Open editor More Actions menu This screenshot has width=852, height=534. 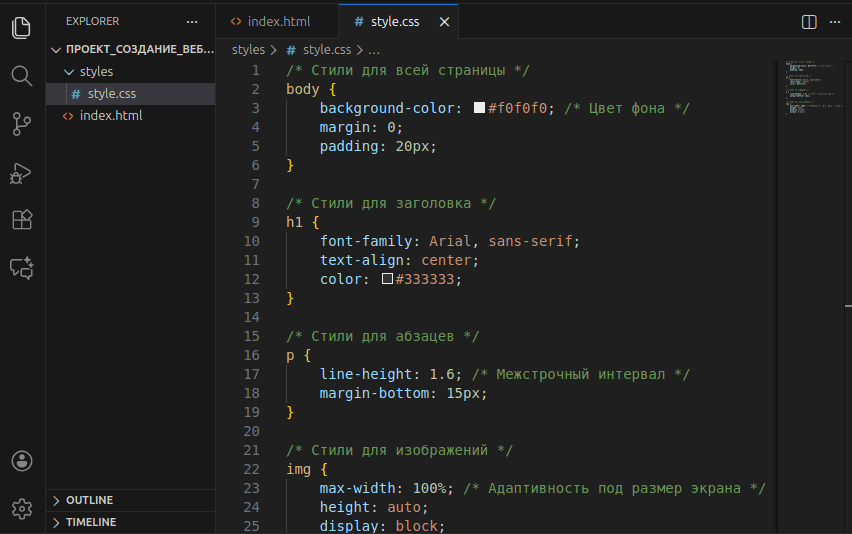(x=834, y=21)
